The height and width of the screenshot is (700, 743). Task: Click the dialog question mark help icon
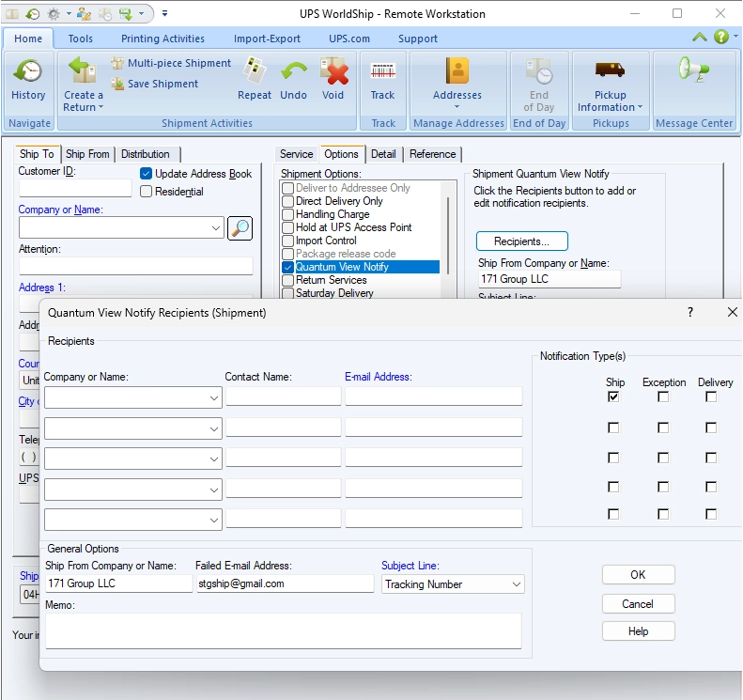(x=689, y=312)
